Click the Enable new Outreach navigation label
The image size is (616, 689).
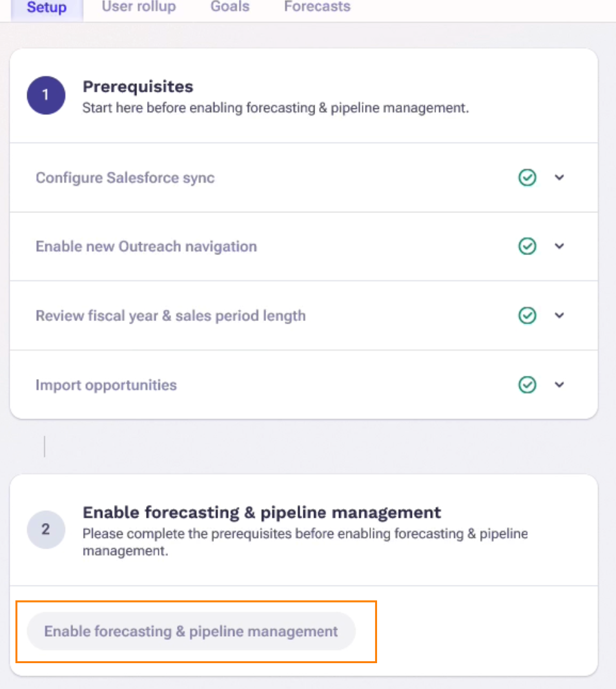point(146,247)
